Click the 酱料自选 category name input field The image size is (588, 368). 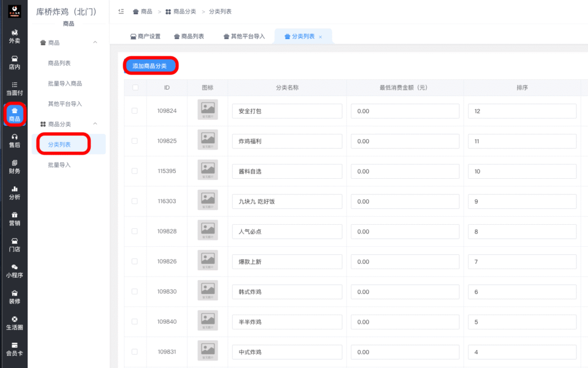[x=287, y=171]
